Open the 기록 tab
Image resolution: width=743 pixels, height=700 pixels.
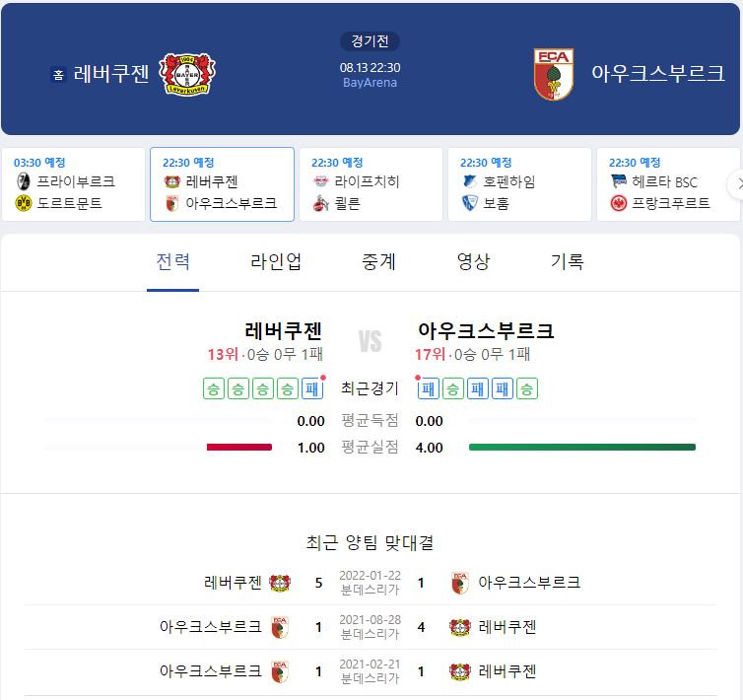(568, 261)
